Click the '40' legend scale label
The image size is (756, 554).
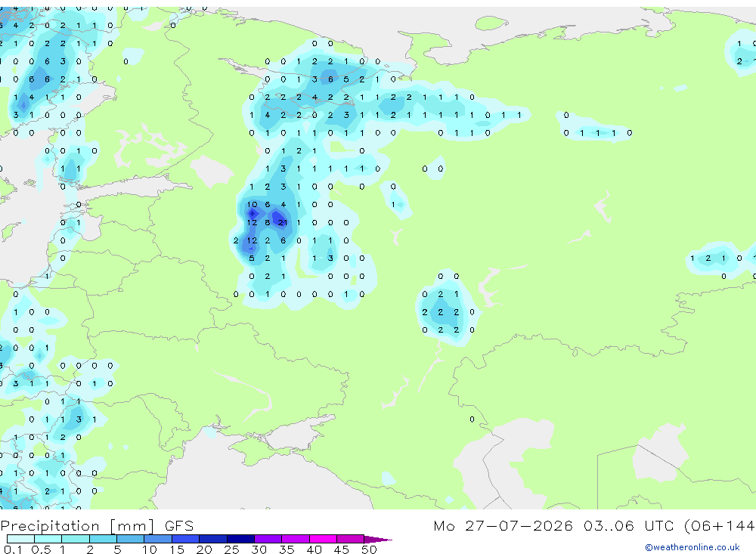(x=314, y=549)
